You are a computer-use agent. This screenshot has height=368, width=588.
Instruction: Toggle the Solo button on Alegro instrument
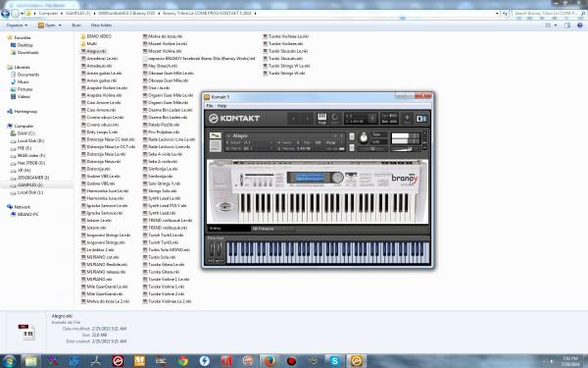[352, 136]
